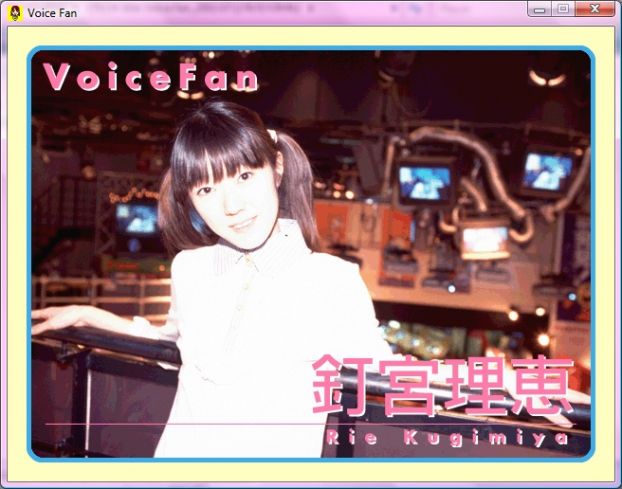Click the 'Voice Fan' window title text
The width and height of the screenshot is (622, 489).
pyautogui.click(x=52, y=13)
